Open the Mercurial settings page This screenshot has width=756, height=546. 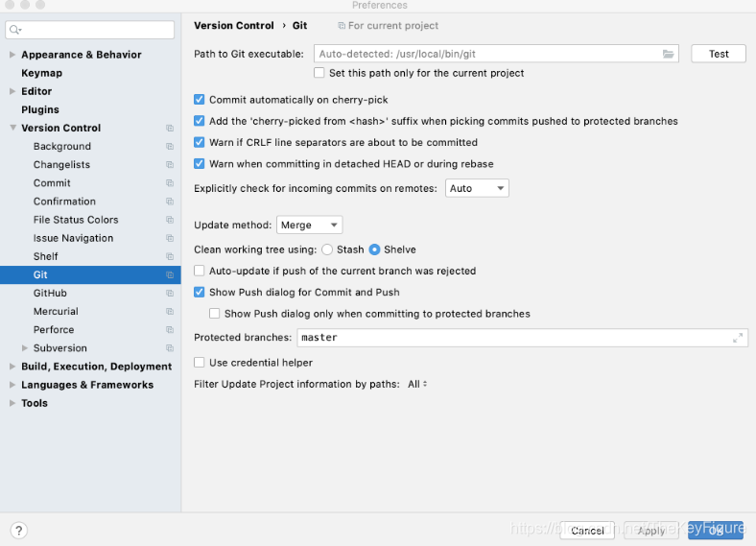click(x=56, y=311)
